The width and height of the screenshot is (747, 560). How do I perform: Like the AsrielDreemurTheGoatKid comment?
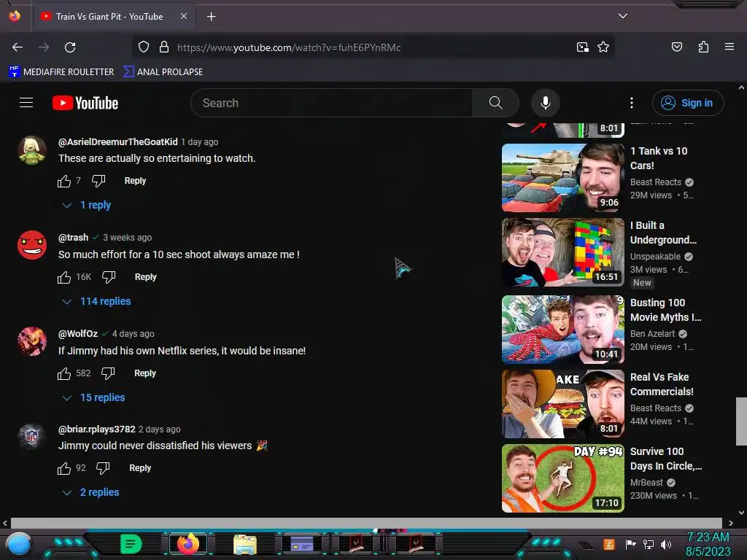click(x=64, y=181)
